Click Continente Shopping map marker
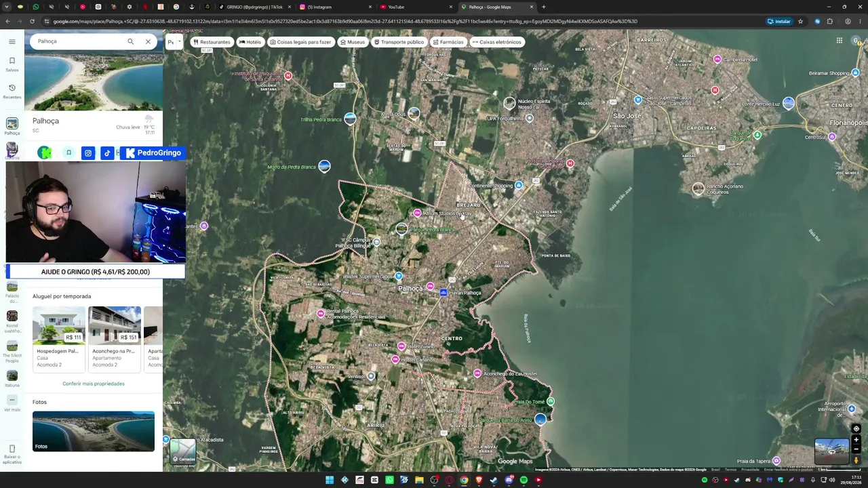 pyautogui.click(x=519, y=185)
